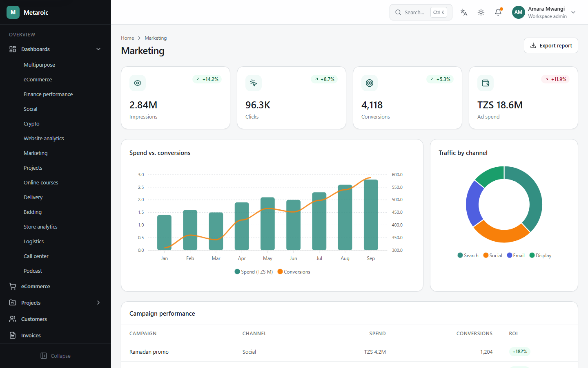Focus the Search field
The width and height of the screenshot is (588, 368).
click(421, 12)
